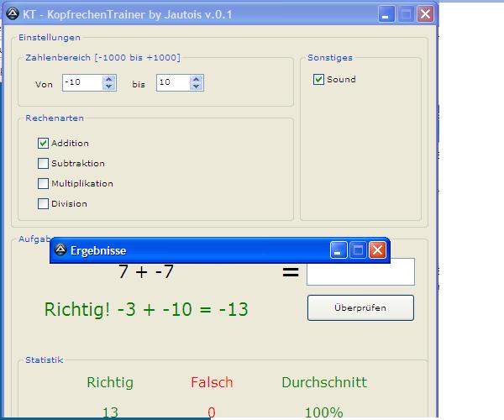Close the Ergebnisse window
Image resolution: width=504 pixels, height=420 pixels.
tap(377, 250)
